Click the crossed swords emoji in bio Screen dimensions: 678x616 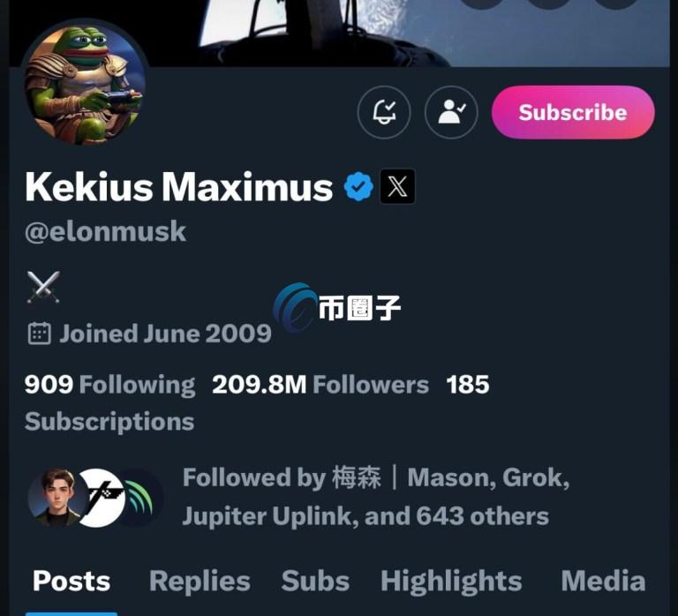pos(43,287)
